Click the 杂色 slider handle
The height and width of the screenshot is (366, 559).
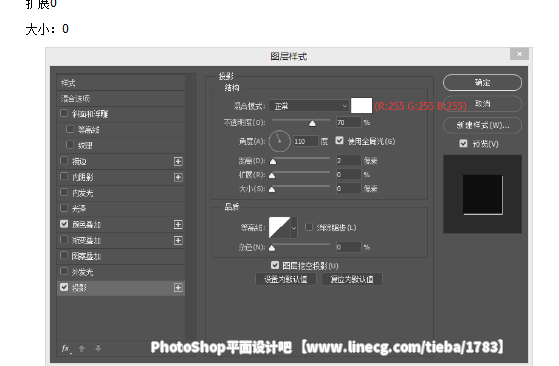point(272,248)
